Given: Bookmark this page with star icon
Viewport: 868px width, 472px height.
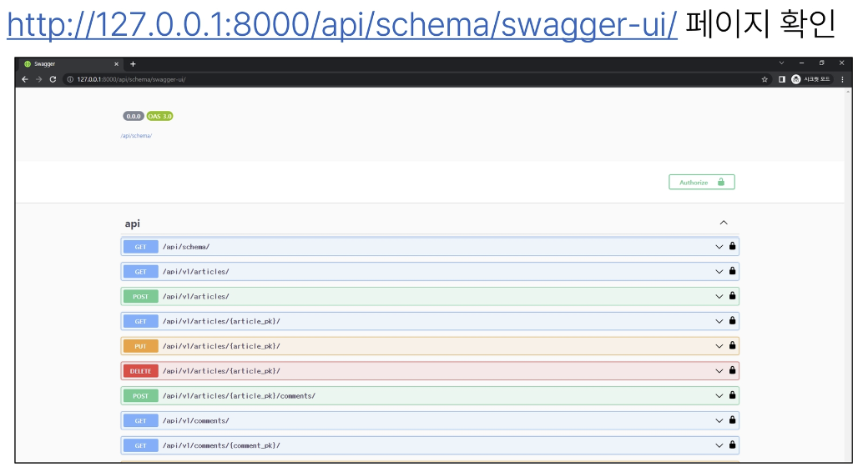Looking at the screenshot, I should point(765,79).
